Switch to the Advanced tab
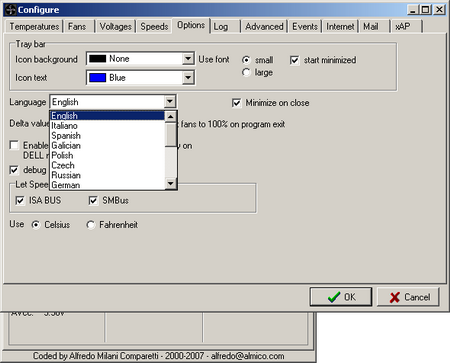The width and height of the screenshot is (450, 363). (x=264, y=26)
